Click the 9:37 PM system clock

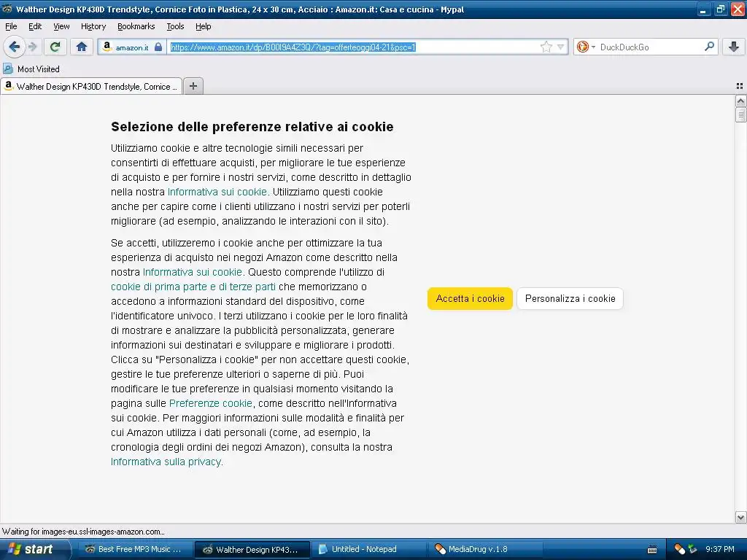(720, 549)
